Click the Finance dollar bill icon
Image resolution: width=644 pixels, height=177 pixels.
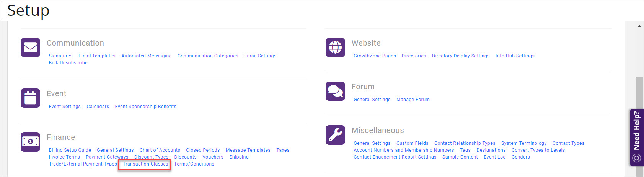pos(30,142)
